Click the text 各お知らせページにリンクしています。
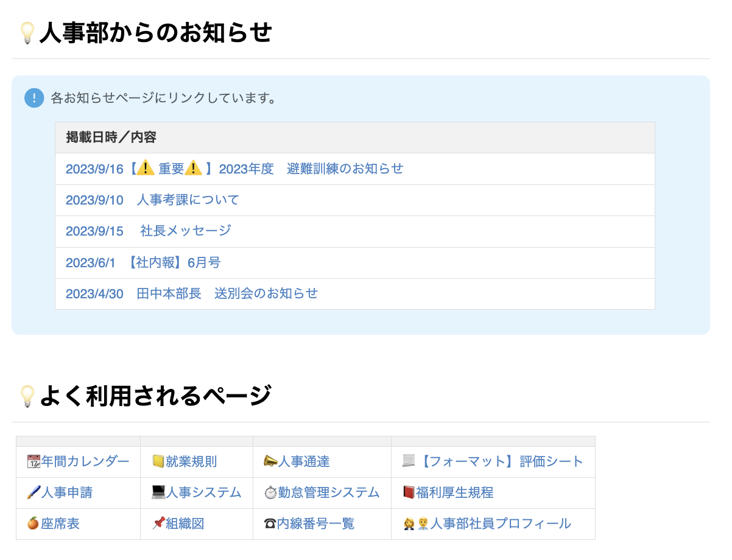This screenshot has width=732, height=560. [164, 98]
